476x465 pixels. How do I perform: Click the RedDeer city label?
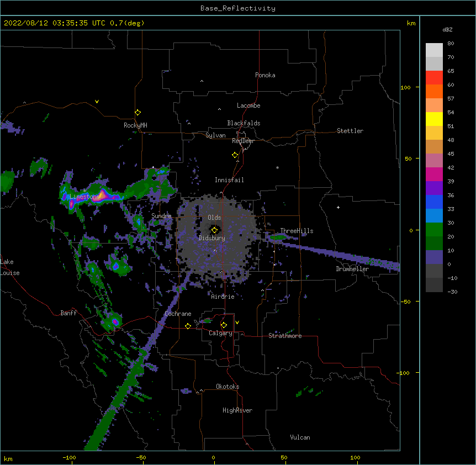[243, 141]
